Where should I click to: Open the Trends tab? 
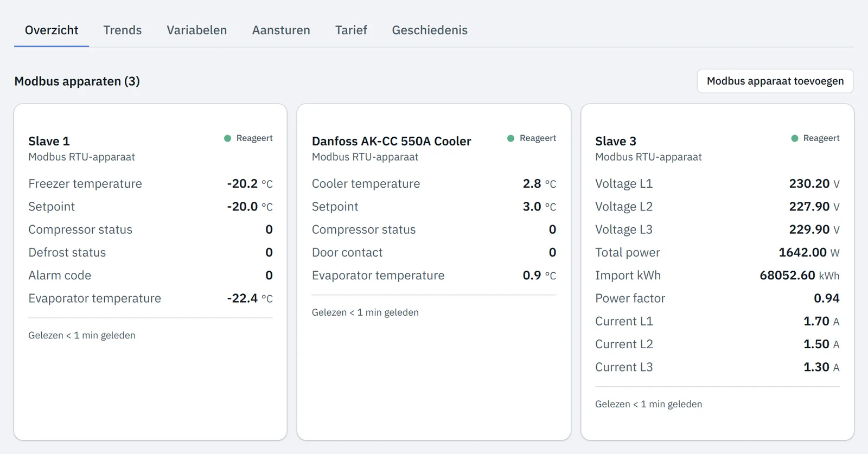coord(123,30)
